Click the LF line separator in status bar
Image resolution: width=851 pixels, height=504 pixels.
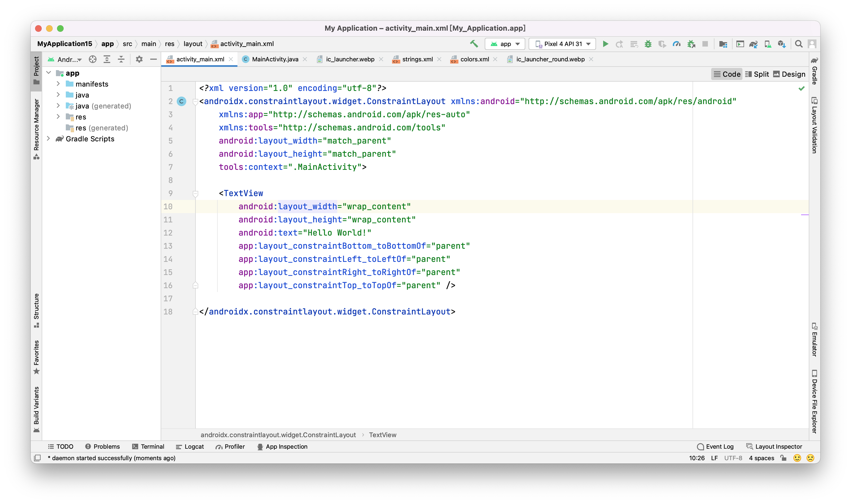714,458
